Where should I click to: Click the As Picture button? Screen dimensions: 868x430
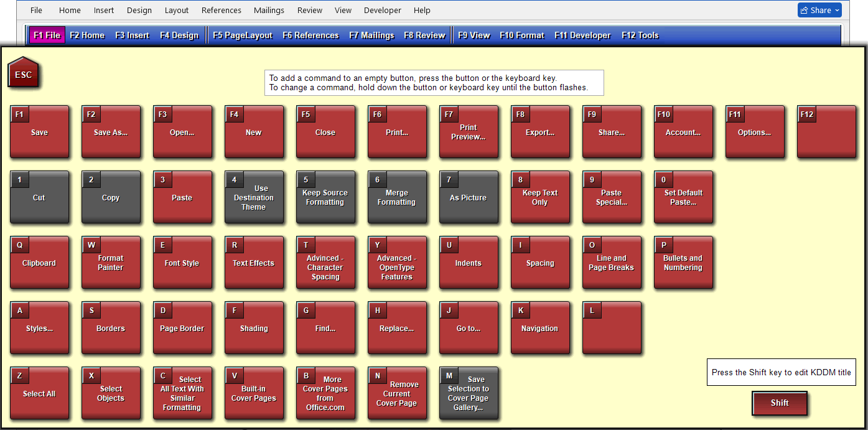pyautogui.click(x=469, y=197)
